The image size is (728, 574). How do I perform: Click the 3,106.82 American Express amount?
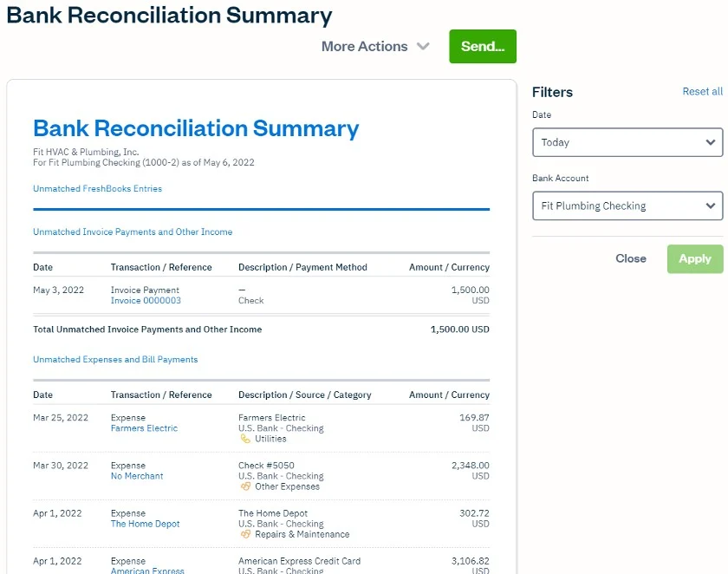tap(471, 561)
